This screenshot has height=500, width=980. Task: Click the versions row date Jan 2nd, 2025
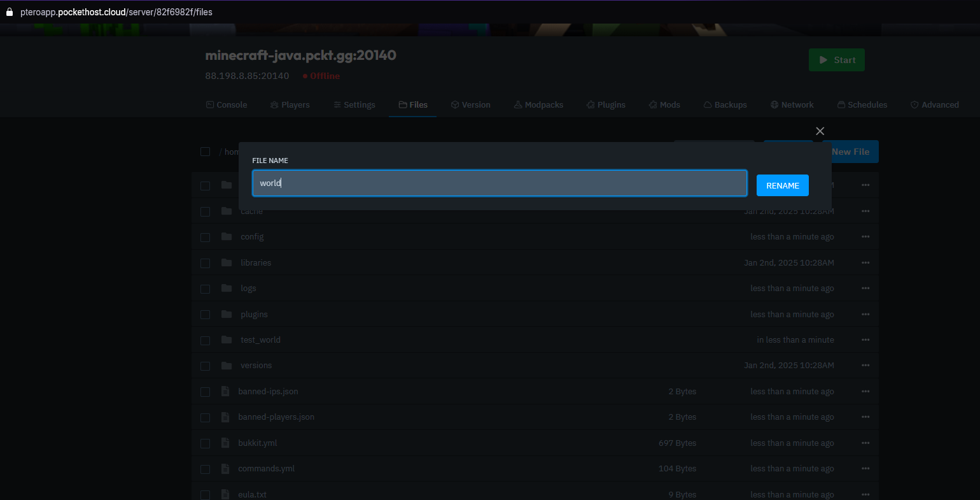point(789,366)
